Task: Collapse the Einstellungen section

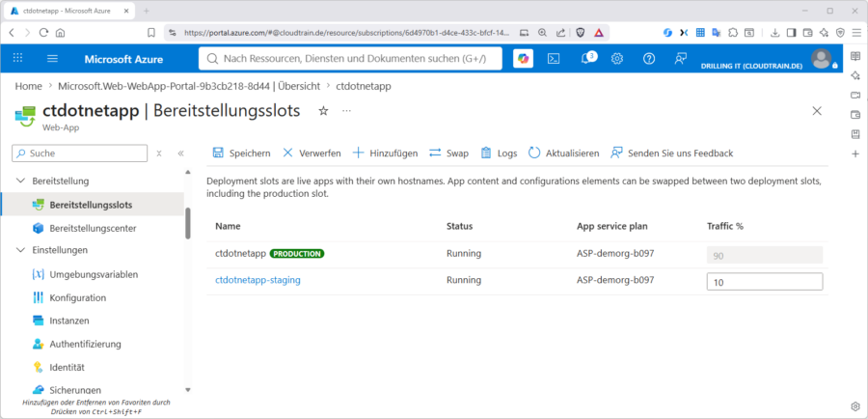Action: click(x=21, y=250)
